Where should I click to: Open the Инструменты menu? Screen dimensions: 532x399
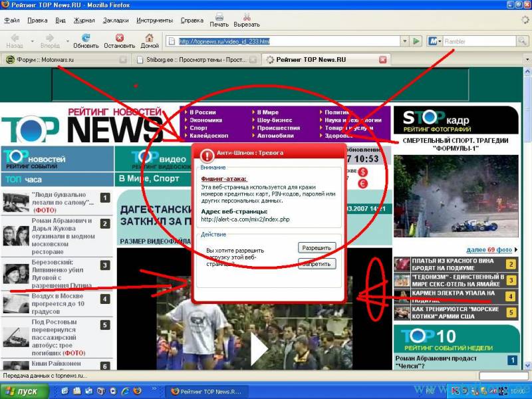click(x=155, y=21)
